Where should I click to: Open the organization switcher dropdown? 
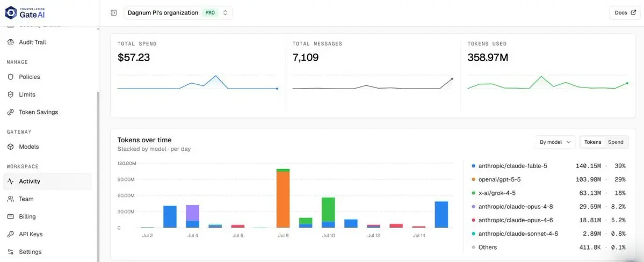coord(178,13)
